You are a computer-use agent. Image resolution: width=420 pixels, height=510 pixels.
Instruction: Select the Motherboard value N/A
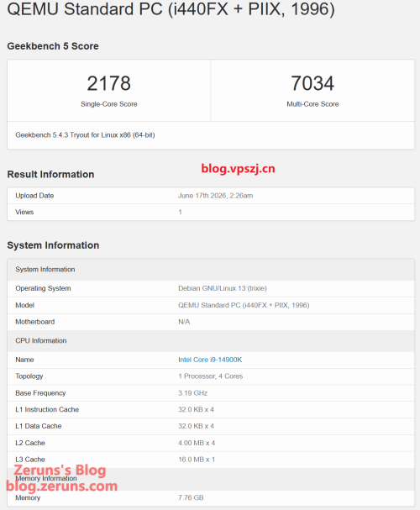[184, 322]
